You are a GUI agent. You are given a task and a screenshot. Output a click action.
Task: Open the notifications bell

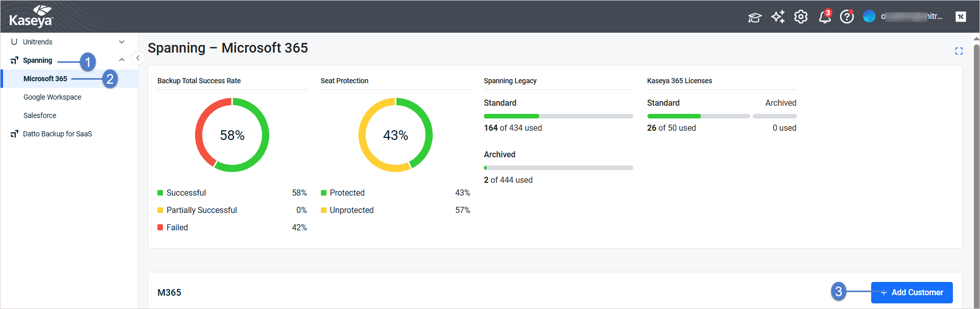coord(824,17)
